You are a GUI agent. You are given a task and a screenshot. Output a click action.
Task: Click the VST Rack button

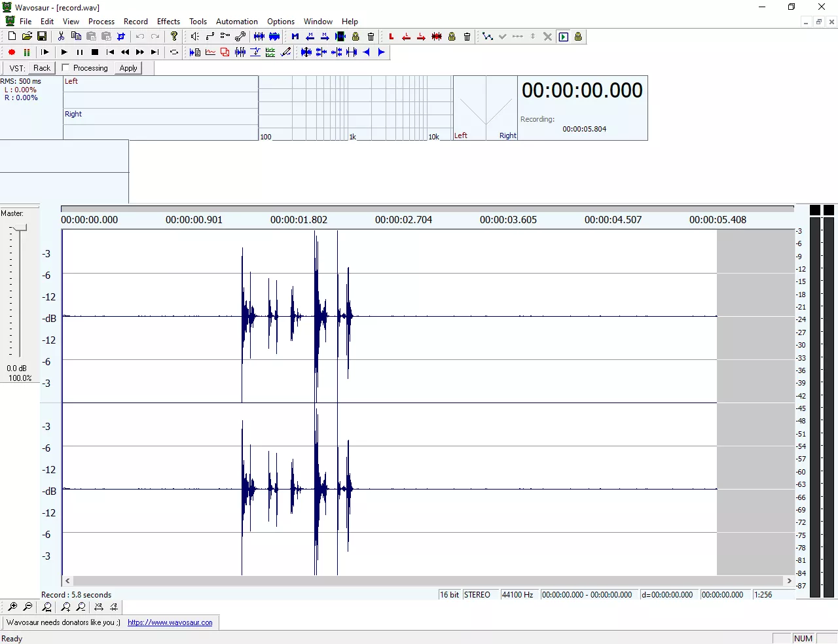click(x=42, y=68)
